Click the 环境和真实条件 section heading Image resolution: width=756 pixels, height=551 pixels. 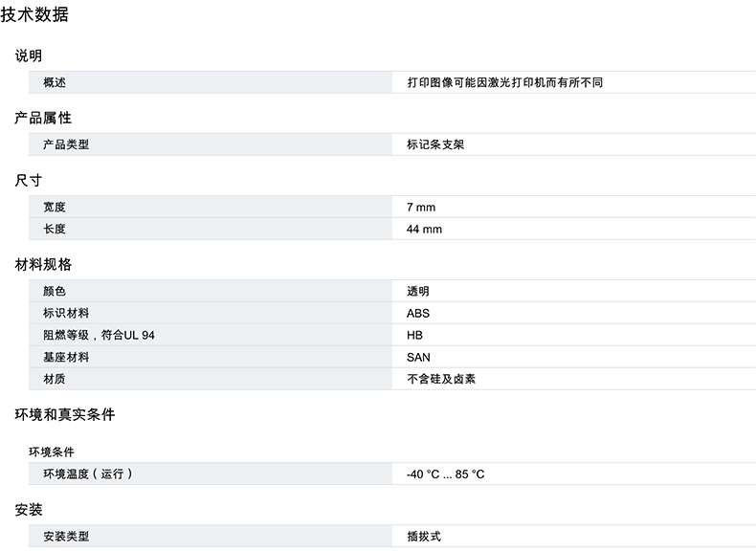coord(64,414)
